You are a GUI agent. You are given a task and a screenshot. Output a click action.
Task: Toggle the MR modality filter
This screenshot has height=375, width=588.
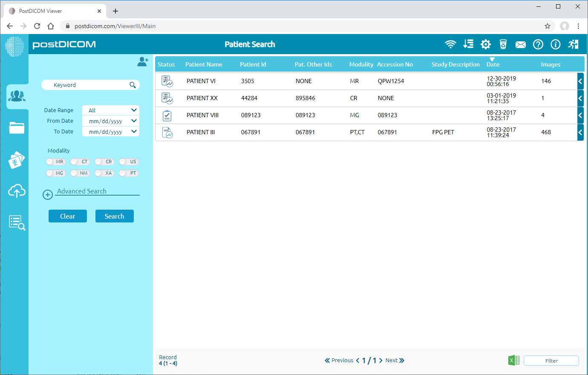click(55, 162)
